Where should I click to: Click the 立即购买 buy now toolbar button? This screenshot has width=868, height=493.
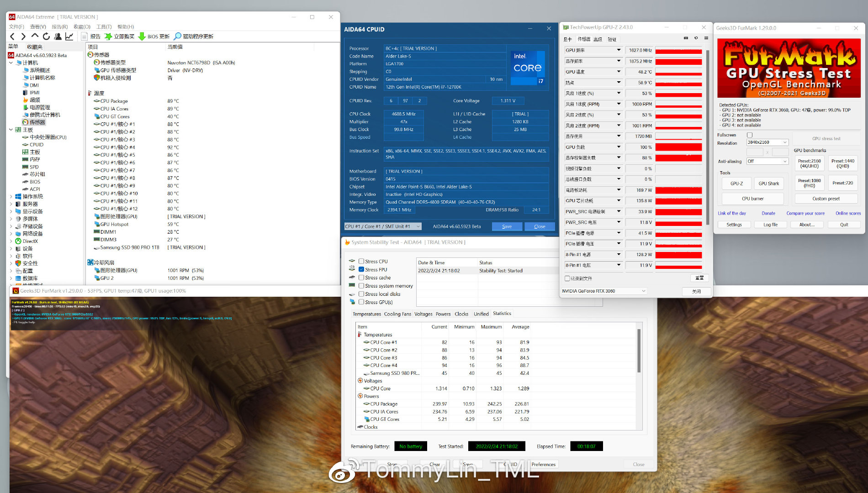pyautogui.click(x=120, y=37)
